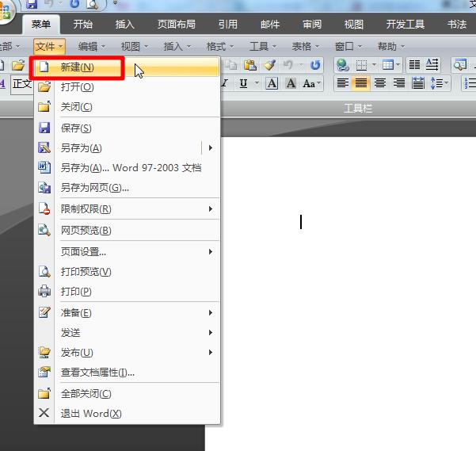Click the Undo arrow icon in the toolbar
The width and height of the screenshot is (476, 451).
pyautogui.click(x=288, y=65)
